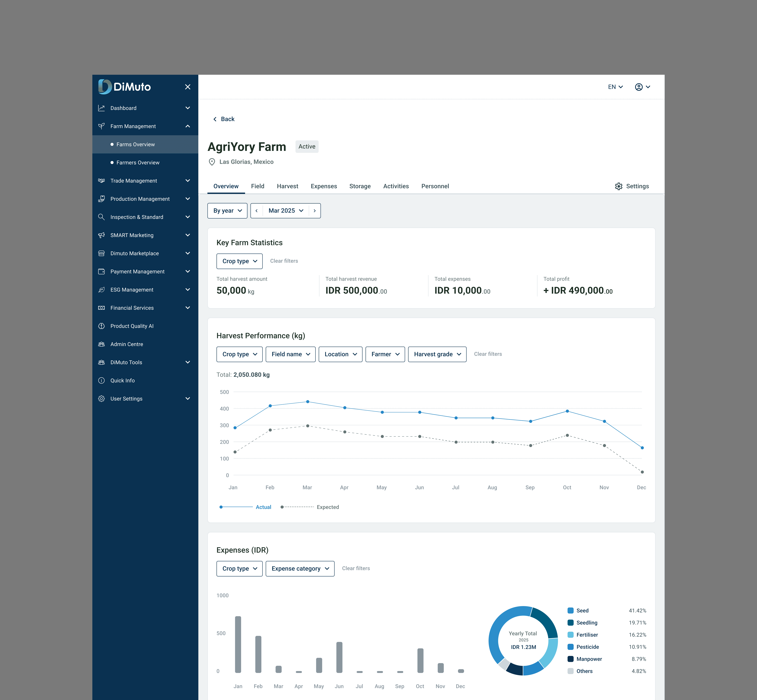Click the Back link
Image resolution: width=757 pixels, height=700 pixels.
pos(224,119)
